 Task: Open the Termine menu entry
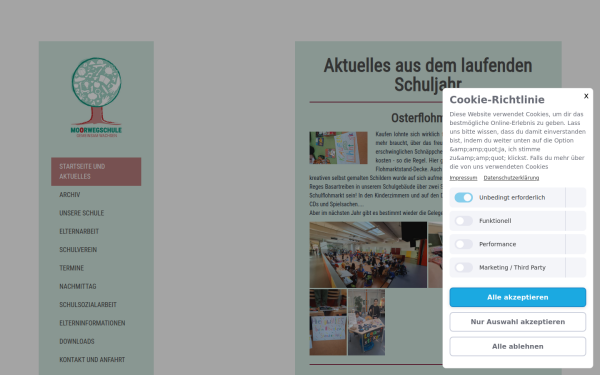click(72, 268)
